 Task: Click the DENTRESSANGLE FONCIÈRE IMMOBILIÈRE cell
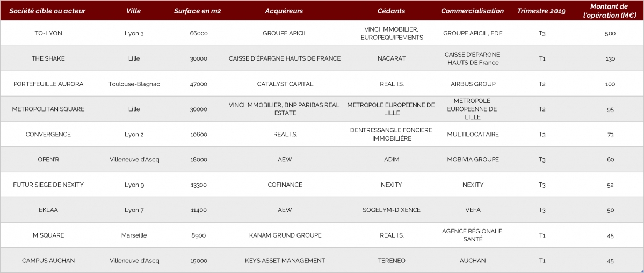click(391, 135)
